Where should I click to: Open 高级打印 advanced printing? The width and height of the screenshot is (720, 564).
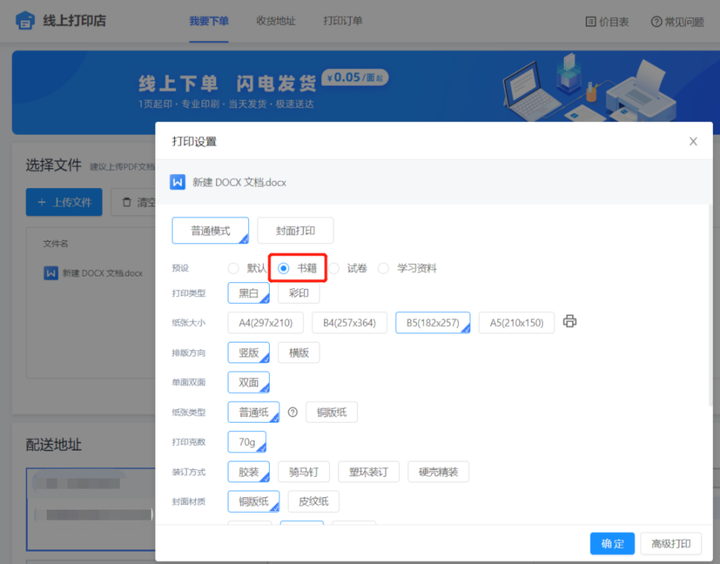(x=671, y=544)
